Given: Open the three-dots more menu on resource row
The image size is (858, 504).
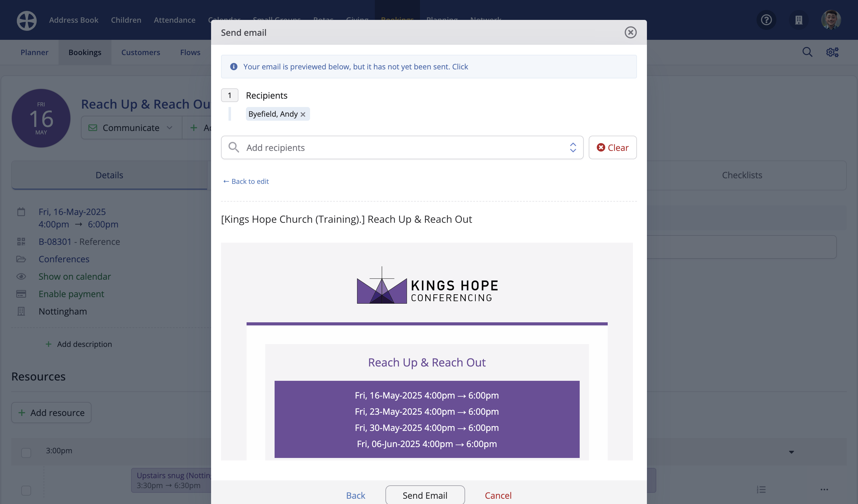Looking at the screenshot, I should 824,490.
